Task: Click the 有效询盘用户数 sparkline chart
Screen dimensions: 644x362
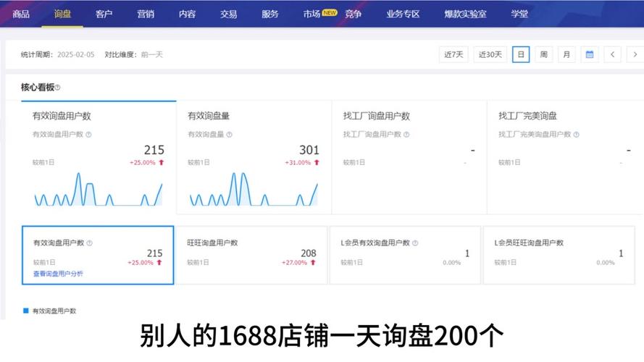Action: pos(99,189)
